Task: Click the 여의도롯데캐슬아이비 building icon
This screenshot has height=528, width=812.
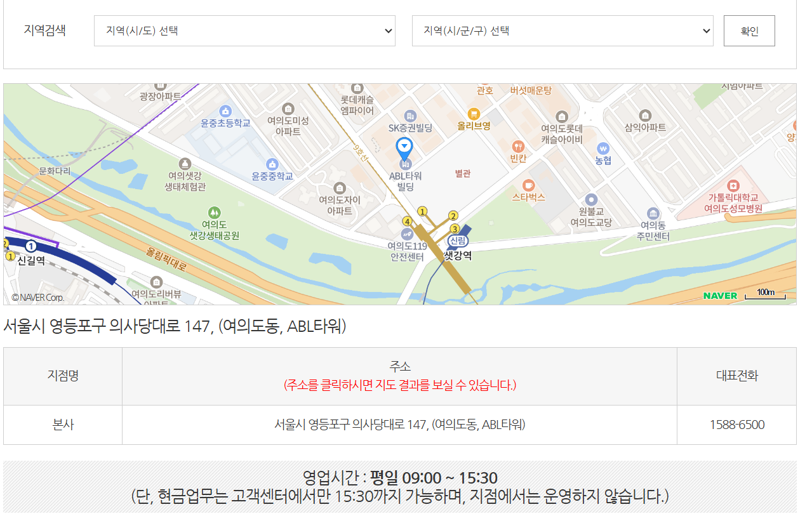Action: [x=561, y=117]
